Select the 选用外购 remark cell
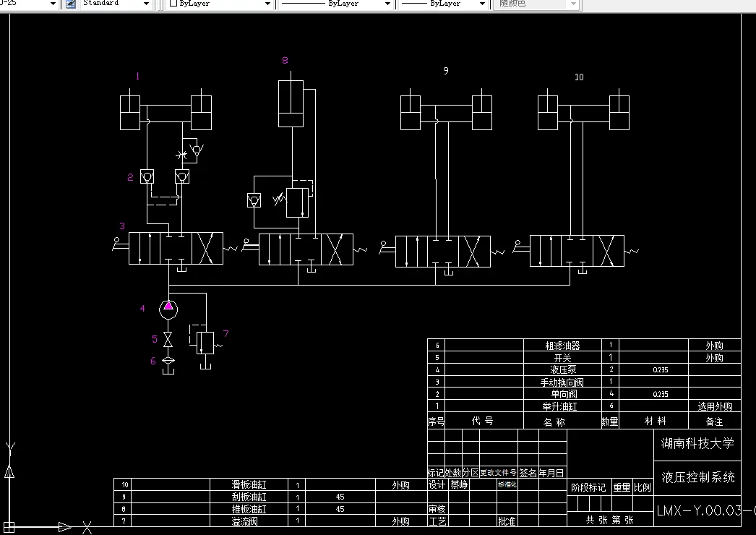The width and height of the screenshot is (756, 535). (715, 407)
